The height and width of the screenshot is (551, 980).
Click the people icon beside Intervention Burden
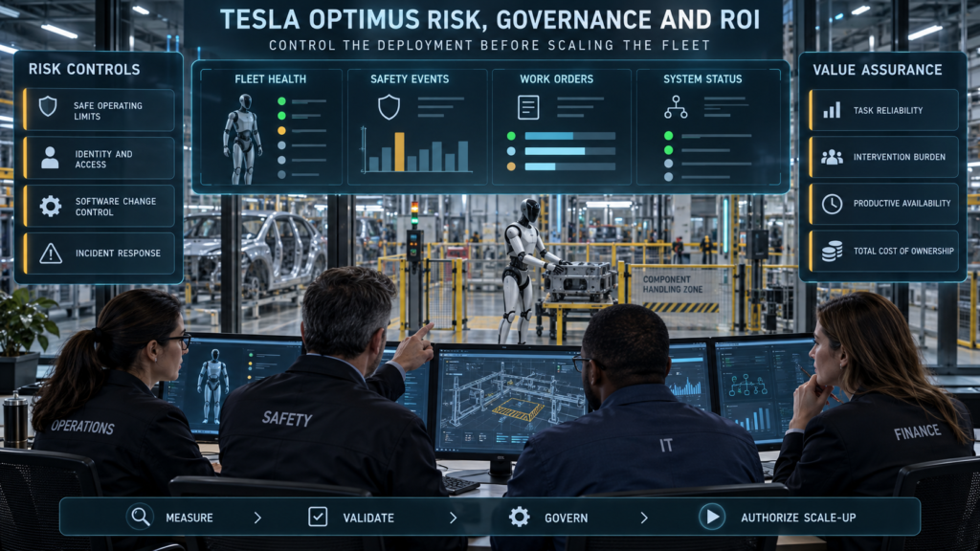[832, 158]
